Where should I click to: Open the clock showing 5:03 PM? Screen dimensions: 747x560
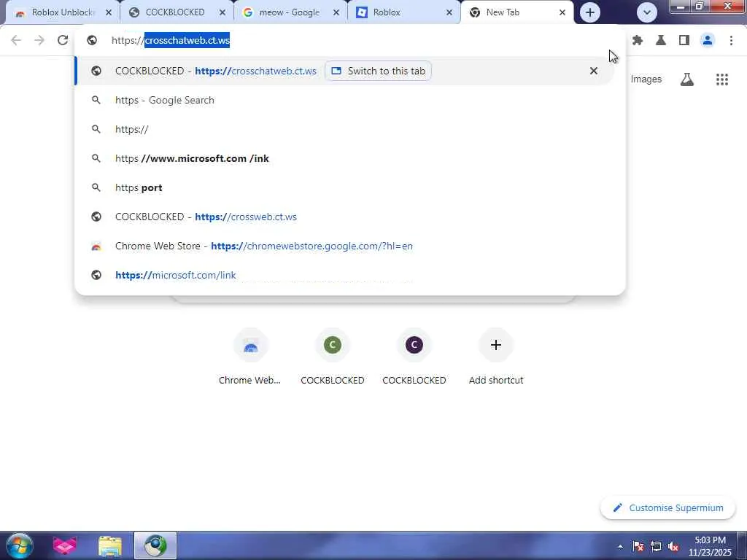click(x=710, y=546)
